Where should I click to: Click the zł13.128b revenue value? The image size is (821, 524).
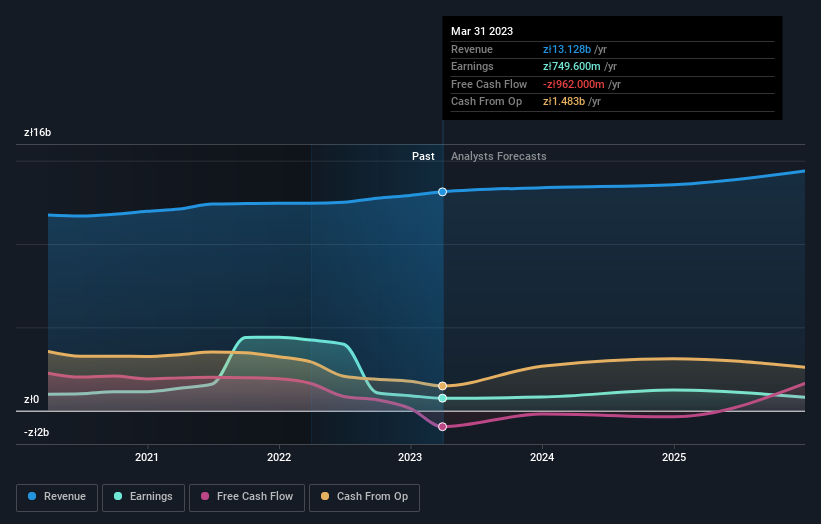pos(567,49)
